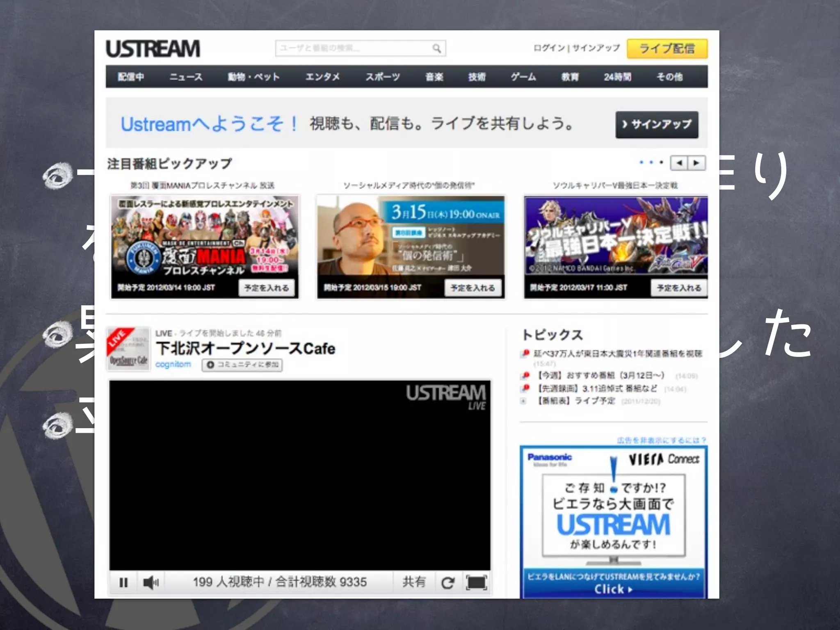This screenshot has width=840, height=630.
Task: Open the 24時間 navigation tab
Action: 617,77
